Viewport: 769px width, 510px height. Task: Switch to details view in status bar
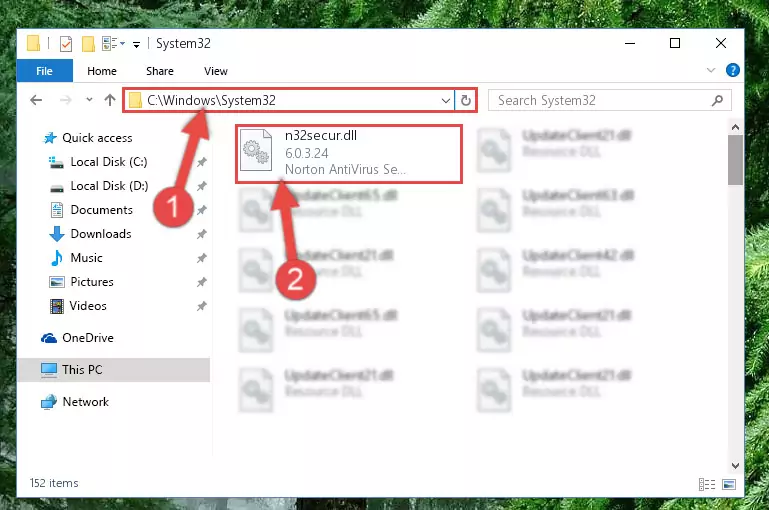[707, 484]
